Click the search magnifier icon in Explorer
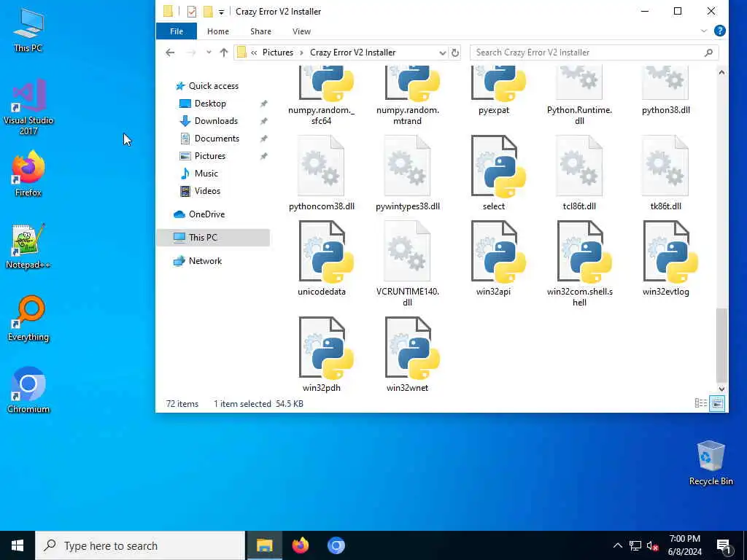Screen dimensions: 747x560 tap(708, 52)
